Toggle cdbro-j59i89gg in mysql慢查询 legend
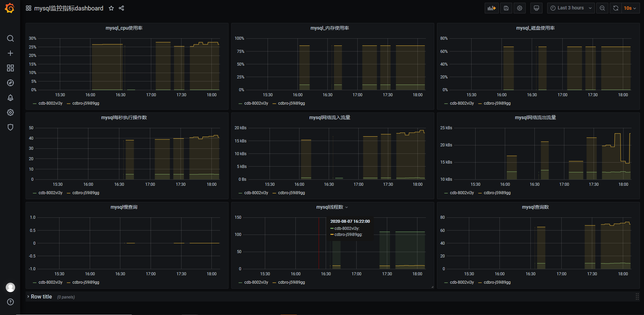Viewport: 644px width, 315px height. pyautogui.click(x=86, y=282)
